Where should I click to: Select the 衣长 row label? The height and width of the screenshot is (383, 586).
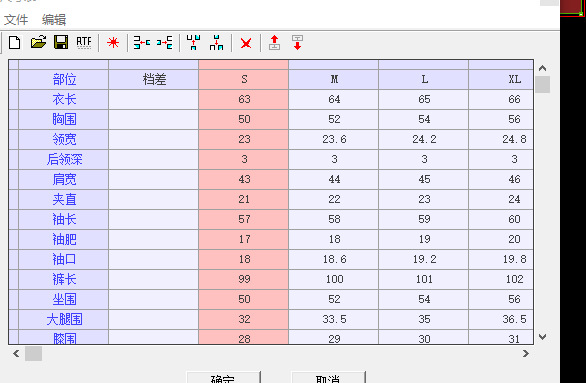[x=64, y=99]
